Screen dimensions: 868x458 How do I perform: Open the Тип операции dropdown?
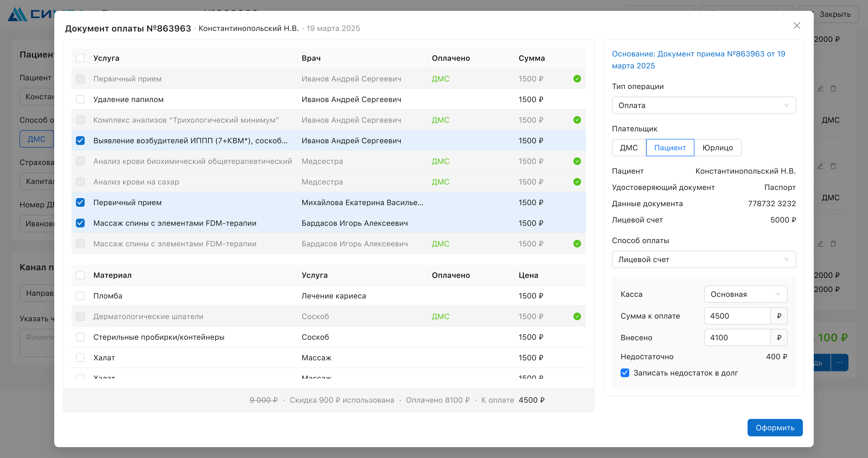click(704, 106)
